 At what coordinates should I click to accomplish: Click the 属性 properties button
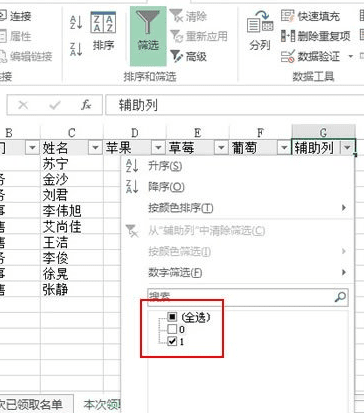(x=15, y=36)
